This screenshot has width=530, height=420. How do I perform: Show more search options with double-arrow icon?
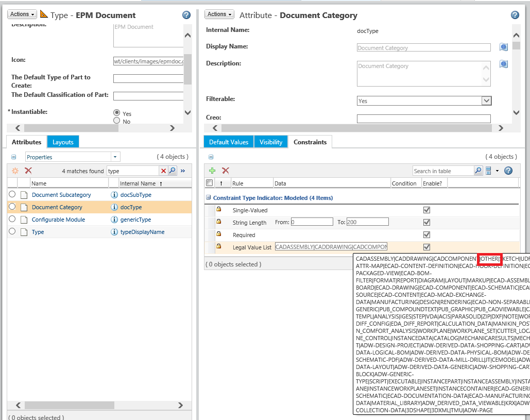click(x=183, y=171)
